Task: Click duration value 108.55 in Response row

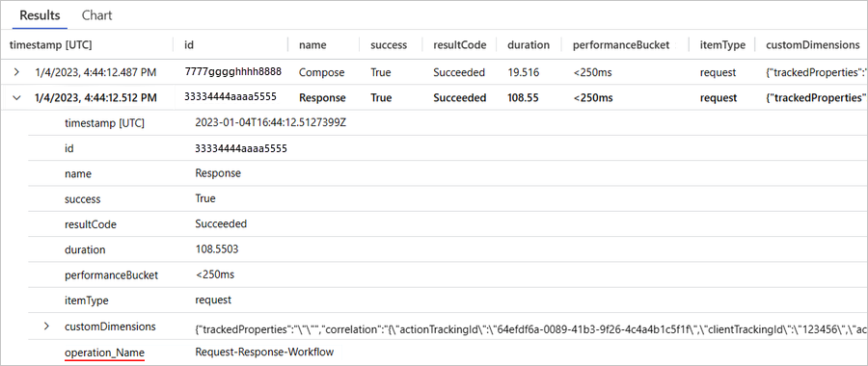Action: [524, 98]
